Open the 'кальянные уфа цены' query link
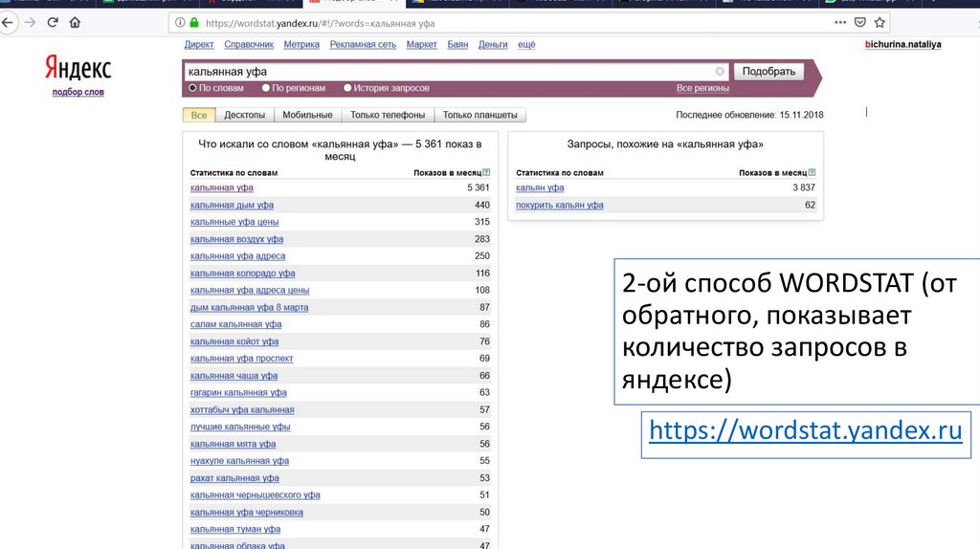980x549 pixels. click(x=234, y=222)
